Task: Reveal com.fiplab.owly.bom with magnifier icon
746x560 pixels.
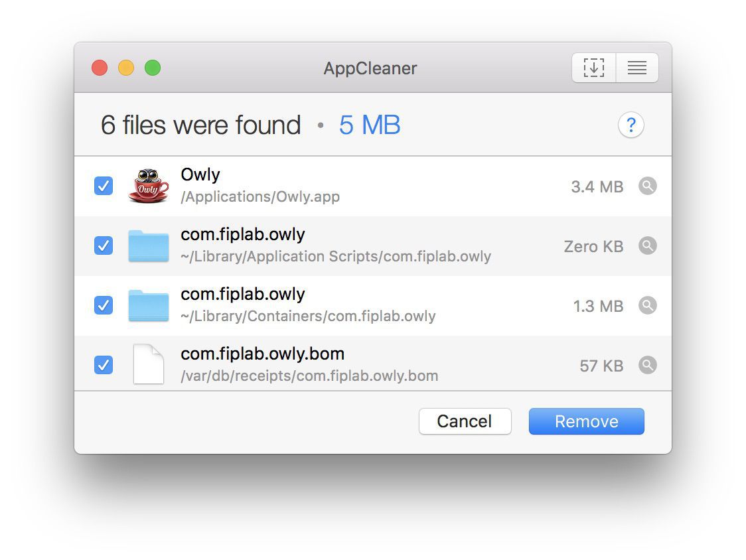Action: tap(648, 366)
